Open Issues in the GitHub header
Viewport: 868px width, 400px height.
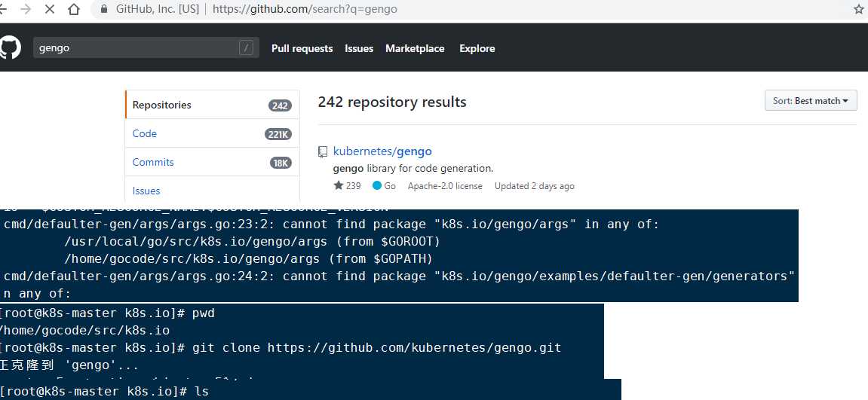pos(359,49)
